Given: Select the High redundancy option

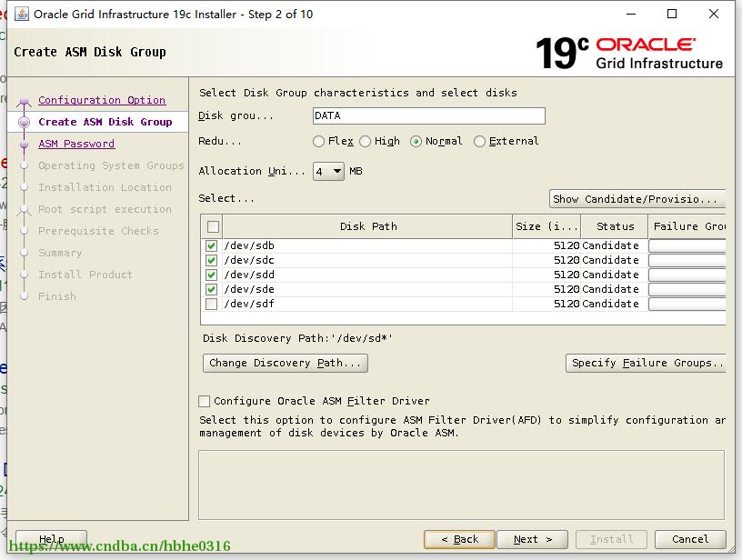Looking at the screenshot, I should click(365, 142).
